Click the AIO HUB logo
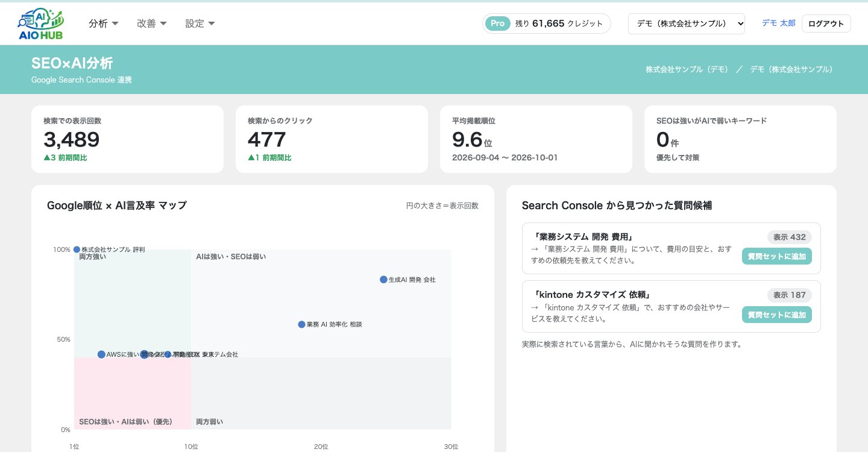 click(41, 24)
